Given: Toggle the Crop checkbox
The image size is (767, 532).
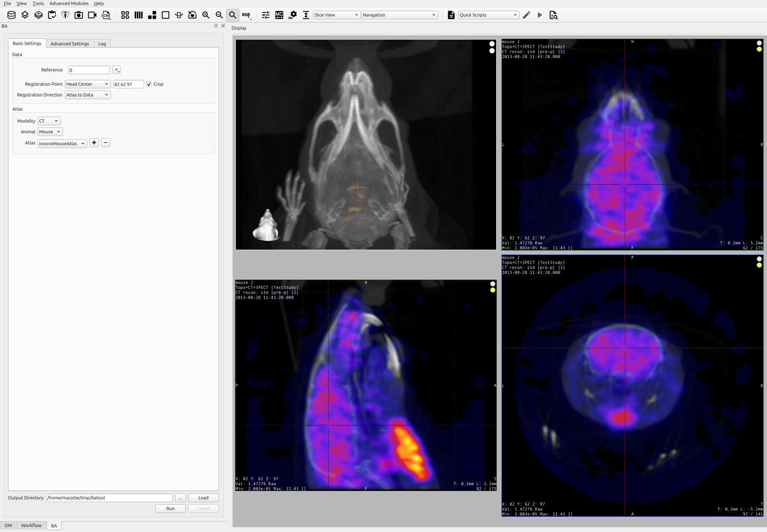Looking at the screenshot, I should 149,84.
